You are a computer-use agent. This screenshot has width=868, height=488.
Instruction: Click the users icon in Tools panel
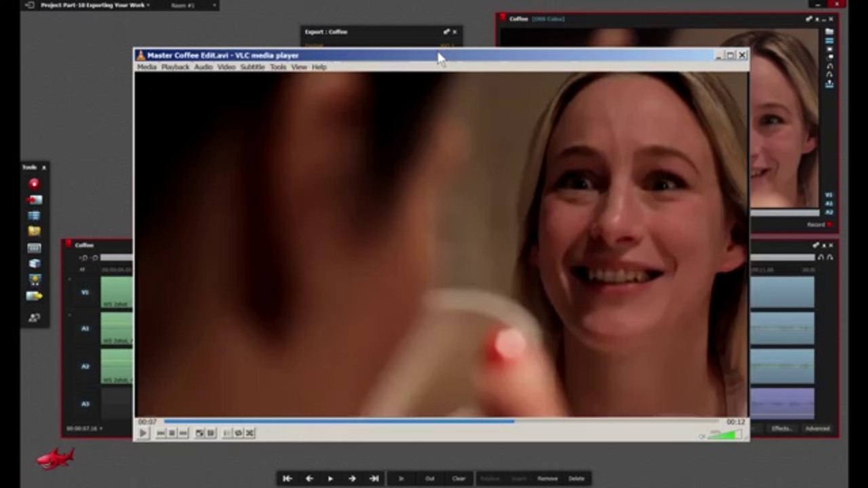34,317
